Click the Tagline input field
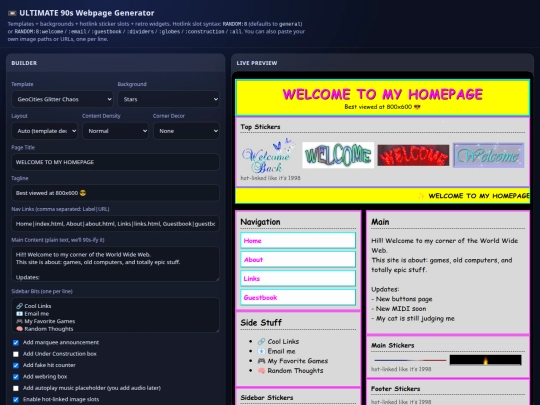This screenshot has width=540, height=405. [x=115, y=193]
